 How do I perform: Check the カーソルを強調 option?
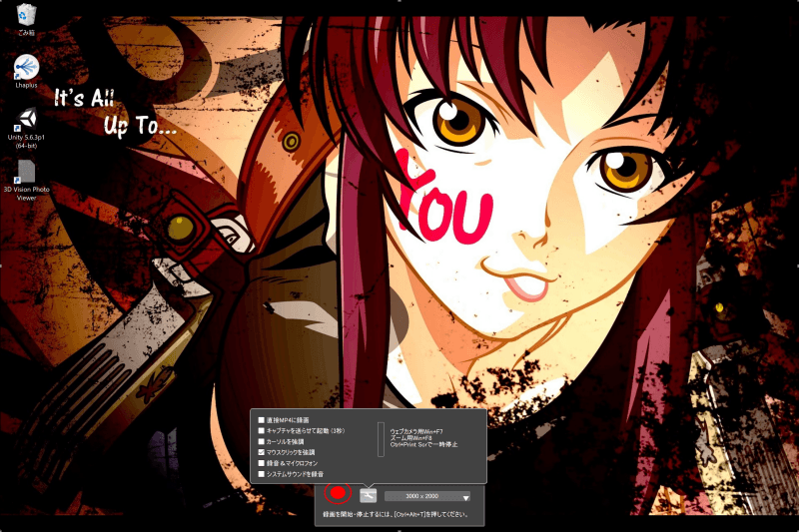262,441
